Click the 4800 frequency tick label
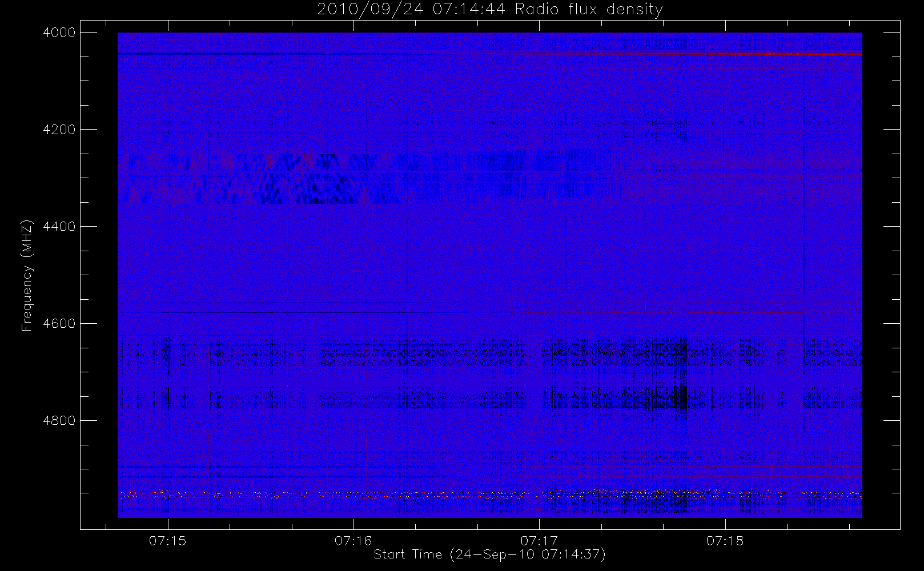 click(59, 421)
